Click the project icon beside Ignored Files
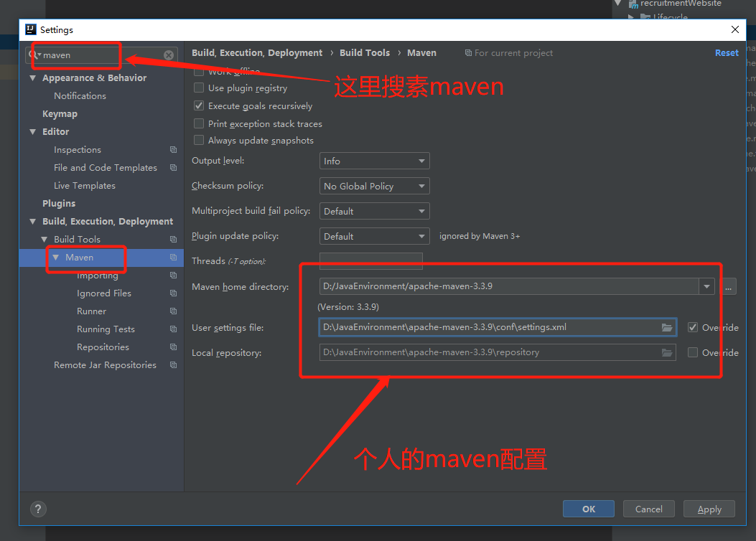The height and width of the screenshot is (541, 756). pos(174,293)
